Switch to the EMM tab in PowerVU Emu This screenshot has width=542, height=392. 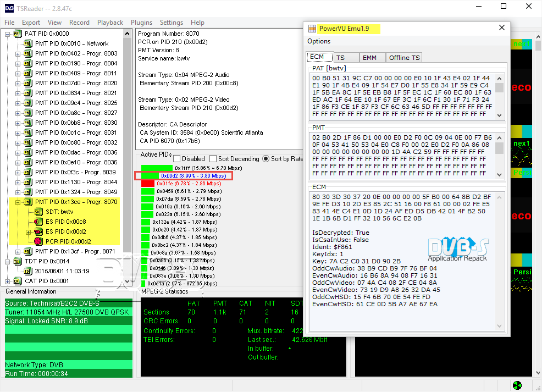tap(372, 58)
